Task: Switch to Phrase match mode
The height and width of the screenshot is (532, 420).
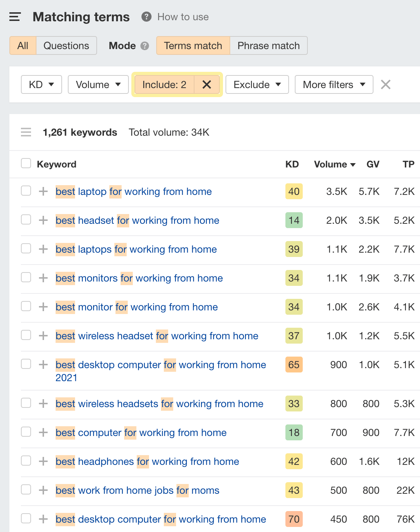Action: 268,45
